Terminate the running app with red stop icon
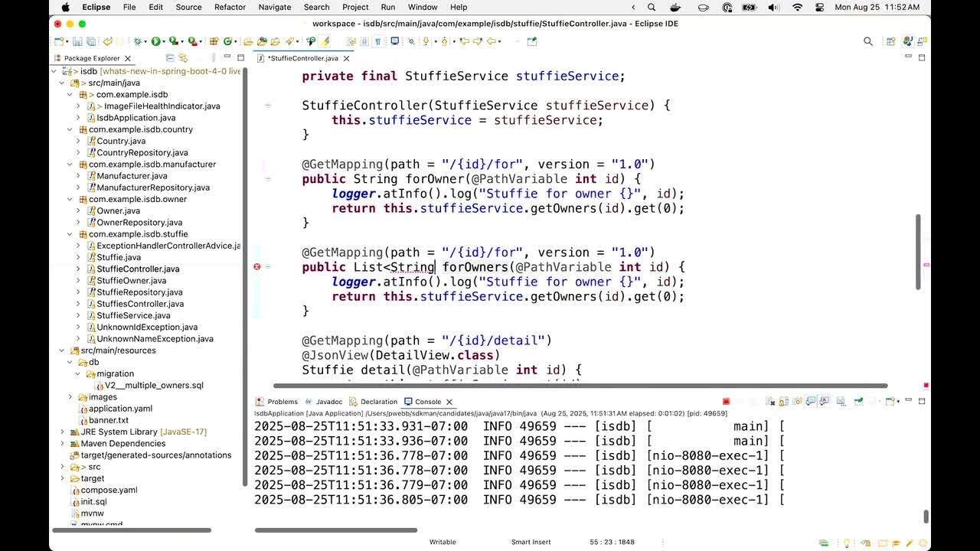This screenshot has height=551, width=980. [726, 402]
